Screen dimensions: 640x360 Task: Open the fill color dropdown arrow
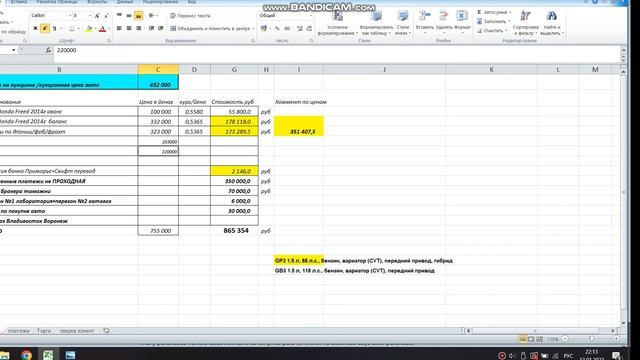click(x=95, y=29)
